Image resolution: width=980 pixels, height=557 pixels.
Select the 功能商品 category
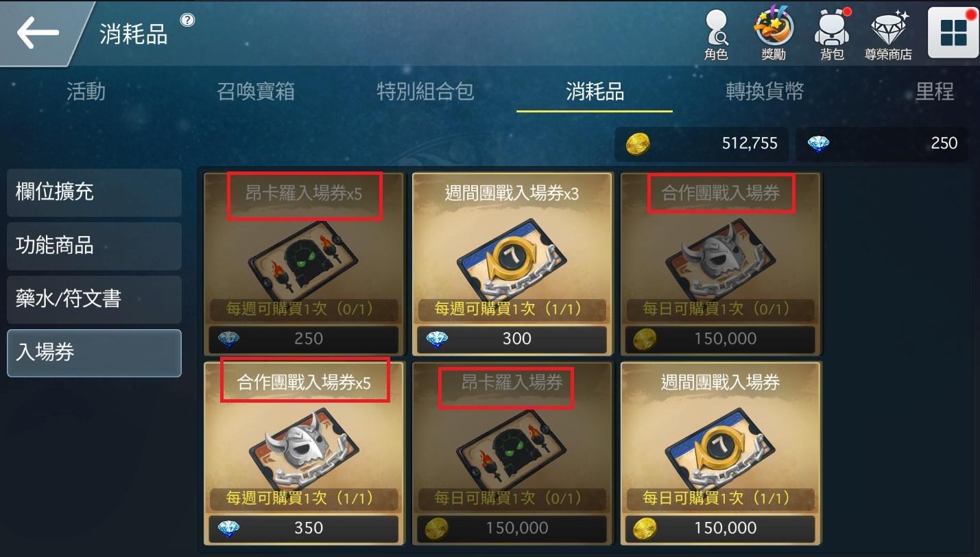[x=95, y=246]
